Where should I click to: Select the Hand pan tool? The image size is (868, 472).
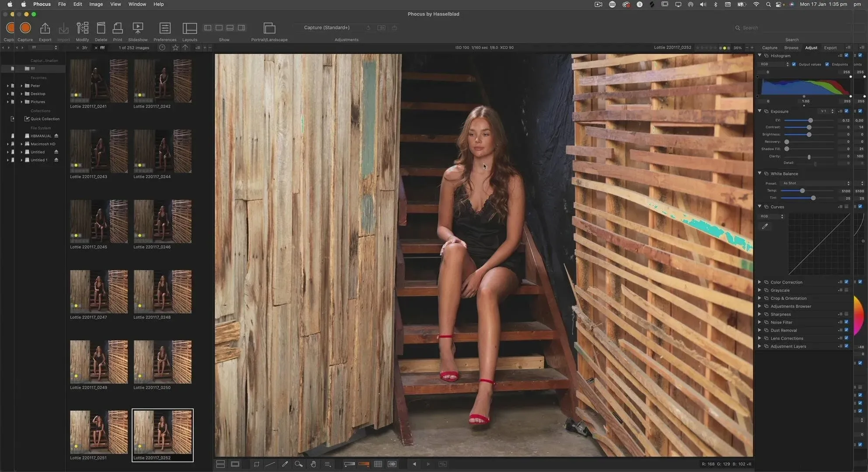313,464
